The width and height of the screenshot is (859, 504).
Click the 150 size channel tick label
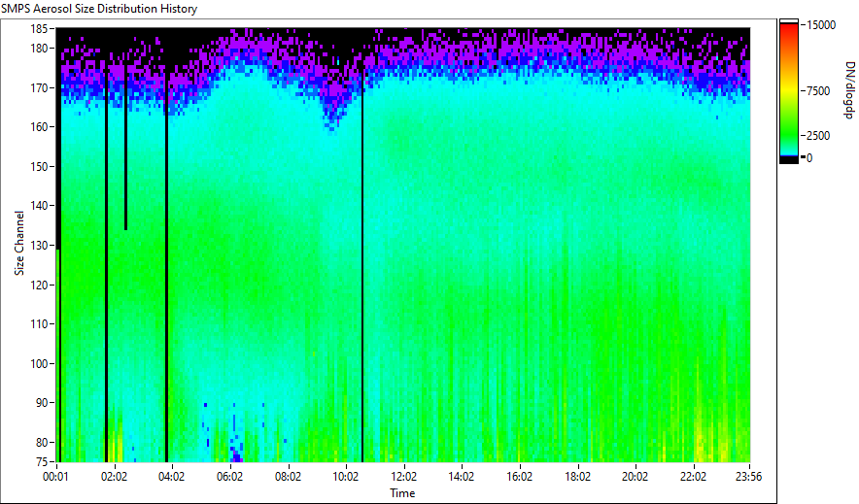(39, 166)
